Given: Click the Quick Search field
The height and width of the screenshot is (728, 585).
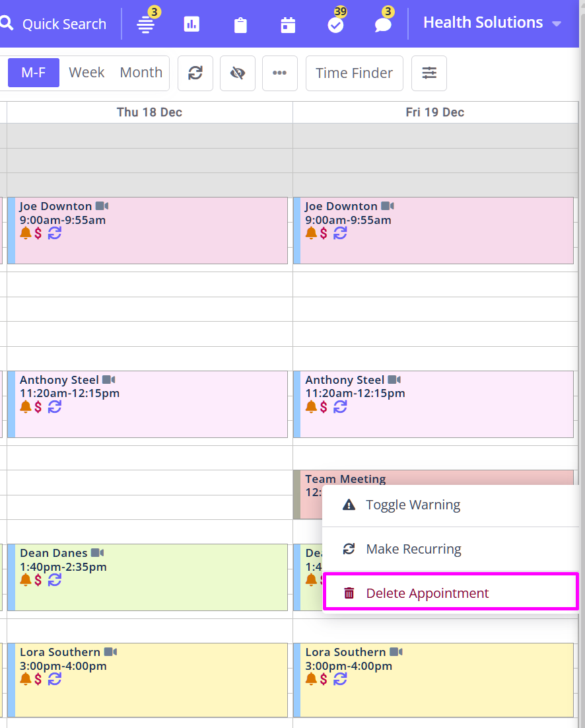Looking at the screenshot, I should tap(63, 24).
